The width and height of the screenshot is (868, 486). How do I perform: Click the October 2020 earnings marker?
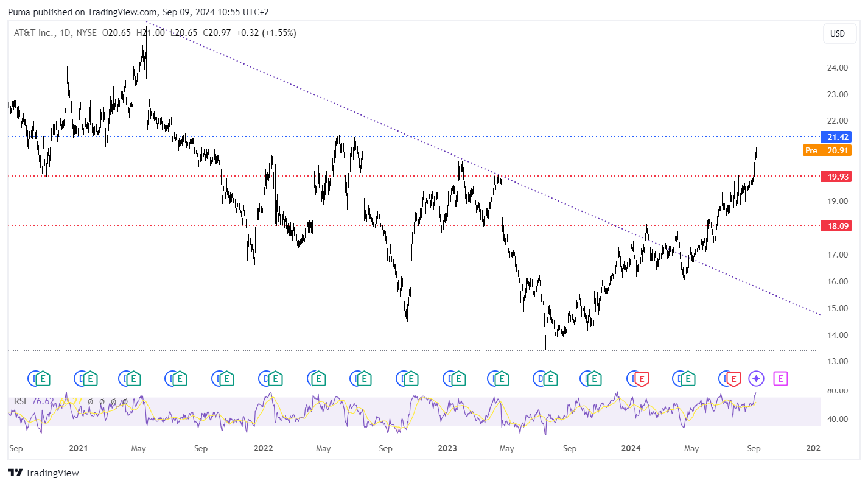(x=44, y=379)
